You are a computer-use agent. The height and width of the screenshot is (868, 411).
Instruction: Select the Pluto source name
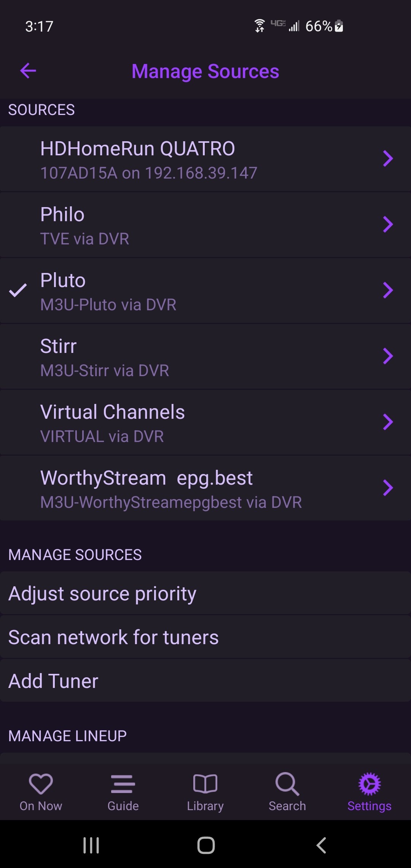(63, 281)
